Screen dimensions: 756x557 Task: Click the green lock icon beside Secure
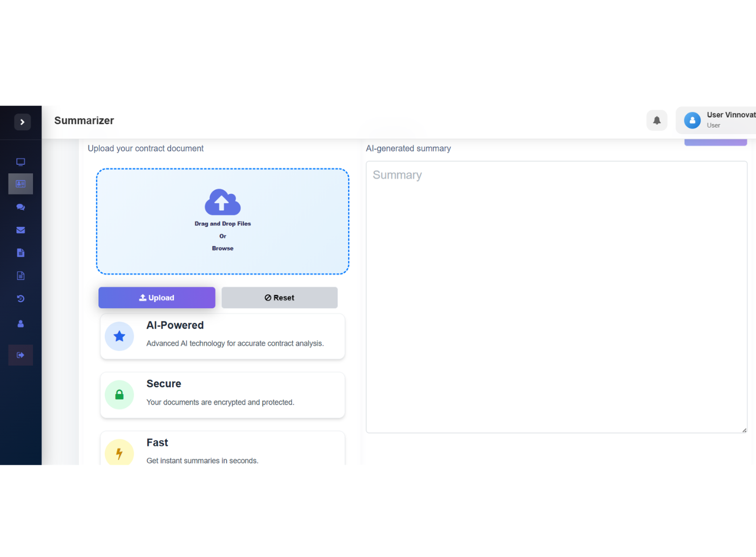pyautogui.click(x=119, y=394)
